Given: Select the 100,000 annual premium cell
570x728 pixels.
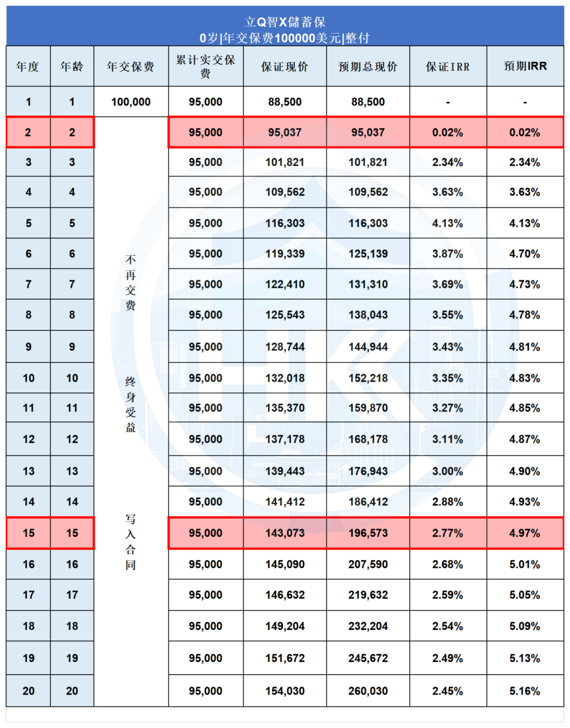Looking at the screenshot, I should pos(131,102).
